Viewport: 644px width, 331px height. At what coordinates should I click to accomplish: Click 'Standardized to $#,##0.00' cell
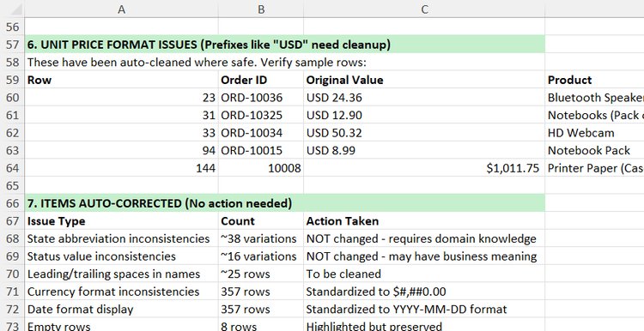point(425,292)
